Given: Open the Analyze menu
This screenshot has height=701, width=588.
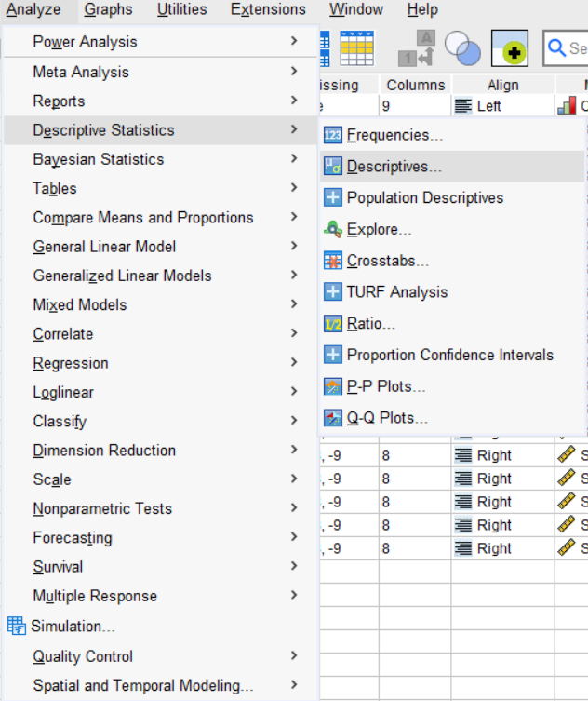Looking at the screenshot, I should [33, 9].
